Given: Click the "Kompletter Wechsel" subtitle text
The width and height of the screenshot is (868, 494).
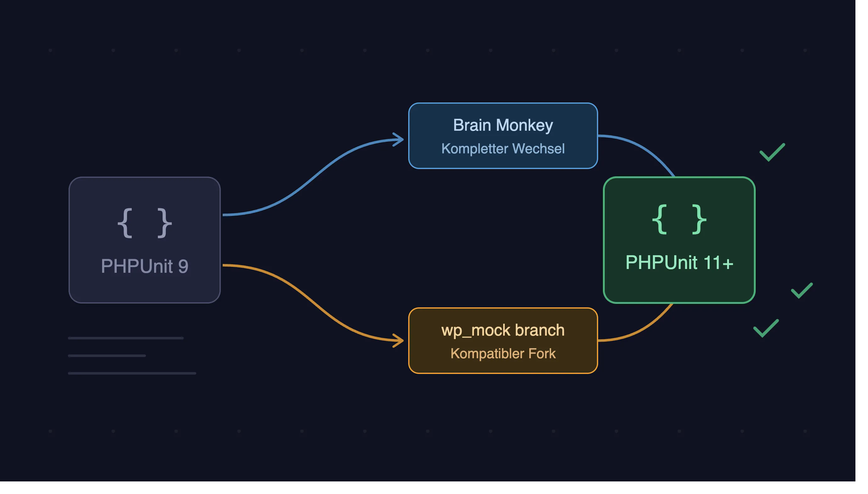Looking at the screenshot, I should [503, 149].
